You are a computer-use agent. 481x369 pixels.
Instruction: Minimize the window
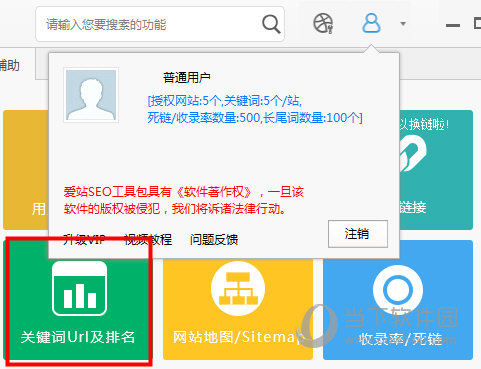[x=453, y=25]
